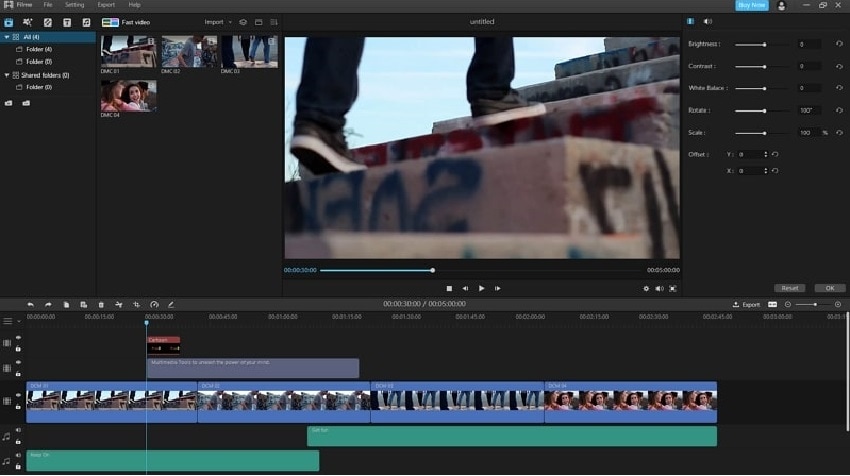Viewport: 850px width, 476px height.
Task: Reset the Contrast value
Action: pos(839,66)
